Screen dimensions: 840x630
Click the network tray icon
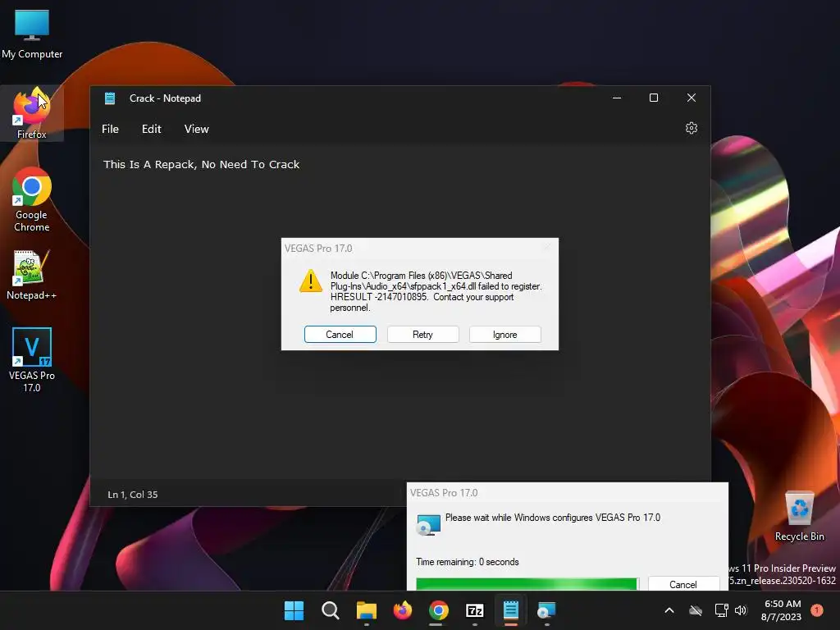[721, 610]
